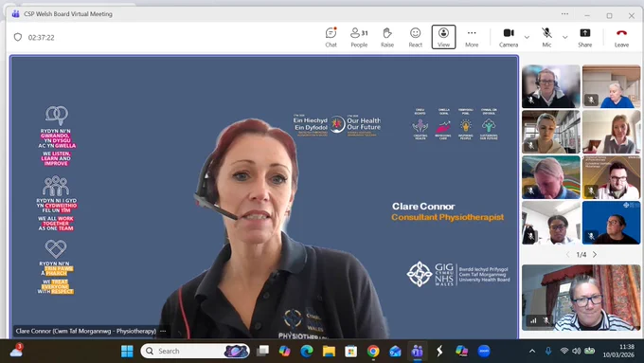Open clock and date 11:38 flyout
The image size is (644, 363).
click(x=618, y=351)
